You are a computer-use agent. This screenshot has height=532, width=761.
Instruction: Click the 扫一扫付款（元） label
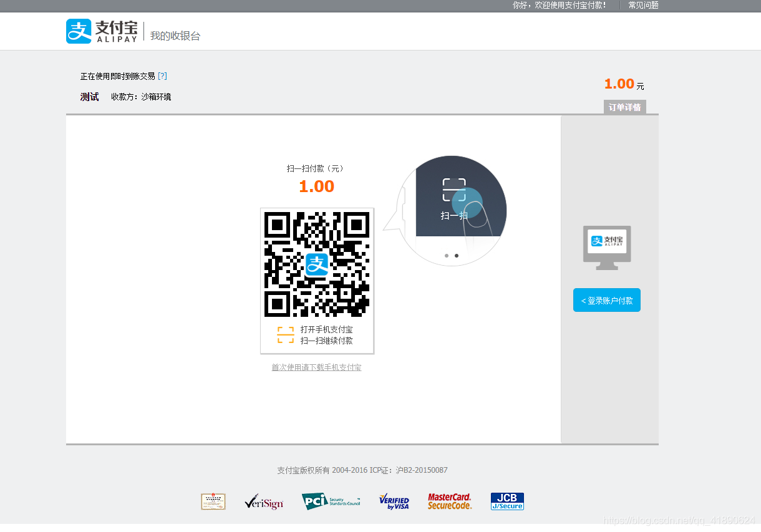pyautogui.click(x=316, y=168)
